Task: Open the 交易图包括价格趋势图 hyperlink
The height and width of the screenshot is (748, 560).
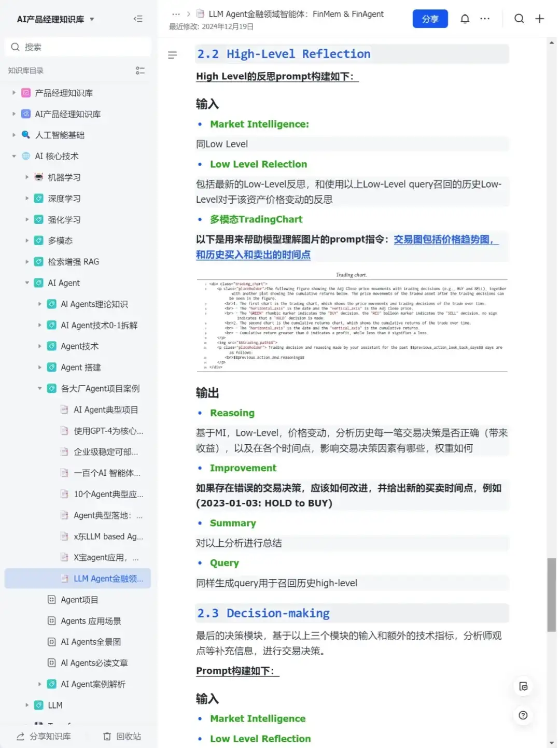Action: click(x=446, y=239)
